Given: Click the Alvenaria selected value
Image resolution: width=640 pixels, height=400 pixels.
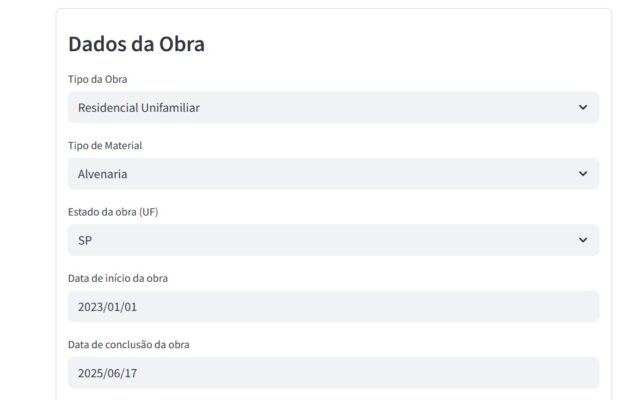Looking at the screenshot, I should pos(103,174).
